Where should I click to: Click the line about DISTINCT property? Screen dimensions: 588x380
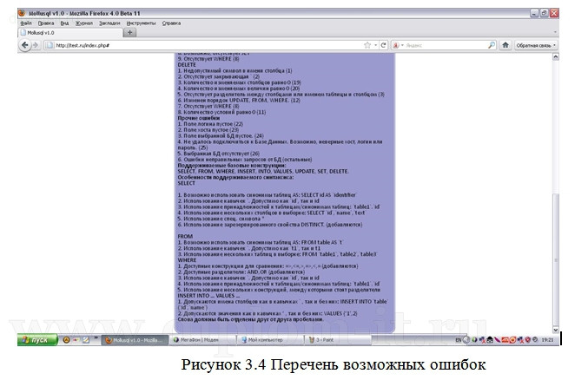tap(270, 225)
